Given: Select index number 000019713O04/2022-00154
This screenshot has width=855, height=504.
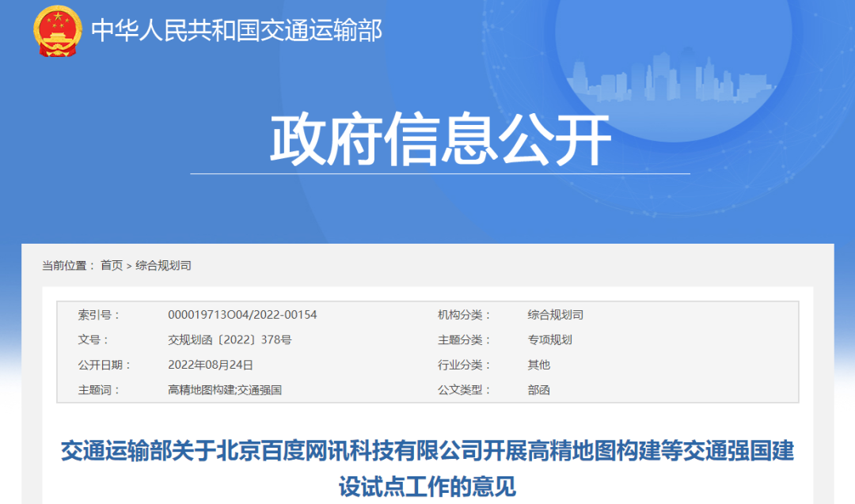Looking at the screenshot, I should click(x=242, y=315).
